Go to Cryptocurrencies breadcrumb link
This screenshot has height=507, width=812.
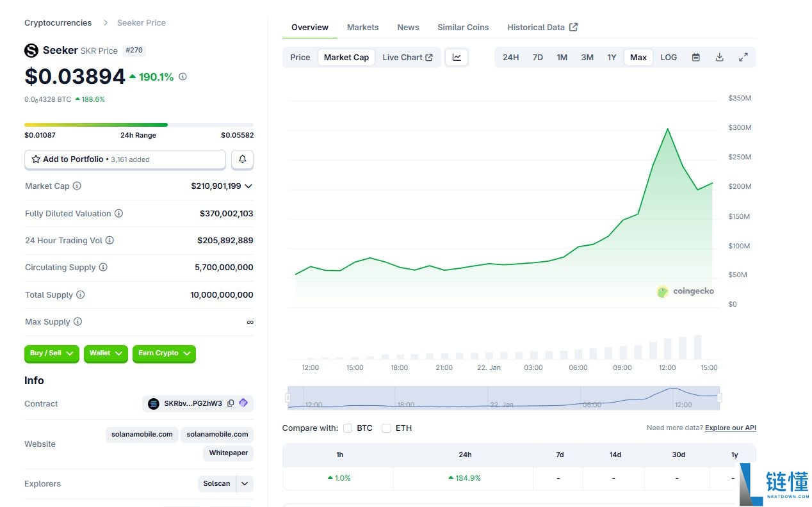point(58,23)
